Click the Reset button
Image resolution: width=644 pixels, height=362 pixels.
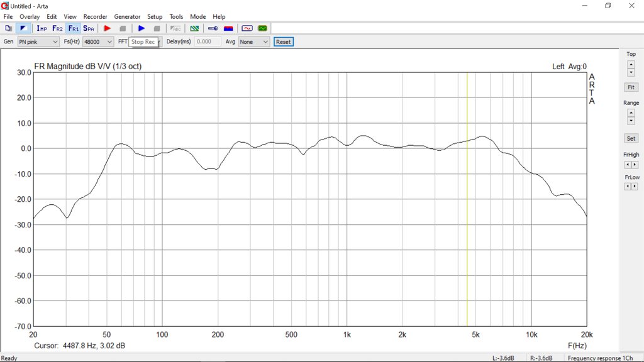pyautogui.click(x=283, y=42)
